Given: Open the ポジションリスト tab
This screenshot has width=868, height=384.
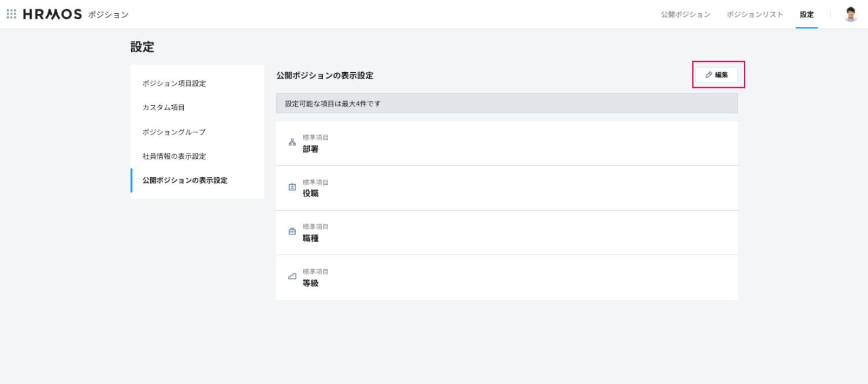Looking at the screenshot, I should 755,14.
